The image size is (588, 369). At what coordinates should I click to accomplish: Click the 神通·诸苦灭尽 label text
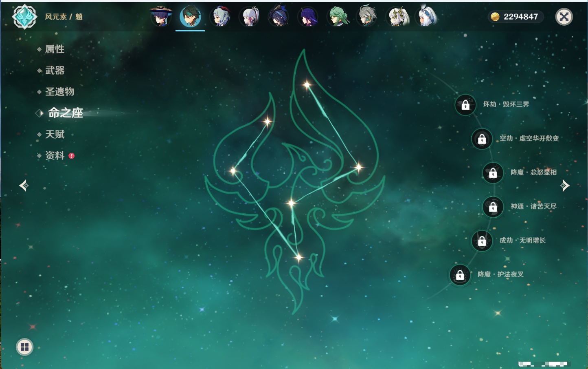pos(533,206)
